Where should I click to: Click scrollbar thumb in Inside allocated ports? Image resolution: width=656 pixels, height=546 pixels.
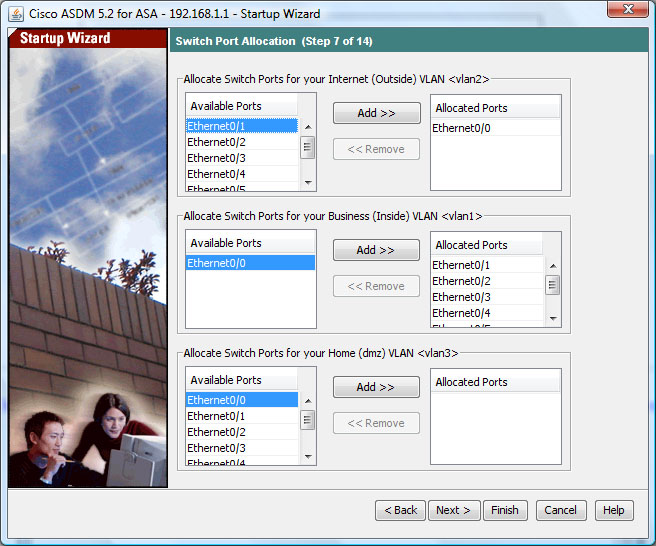[552, 285]
